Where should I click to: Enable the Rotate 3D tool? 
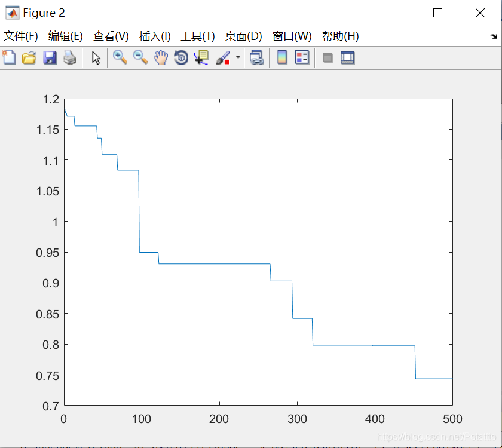pos(181,57)
